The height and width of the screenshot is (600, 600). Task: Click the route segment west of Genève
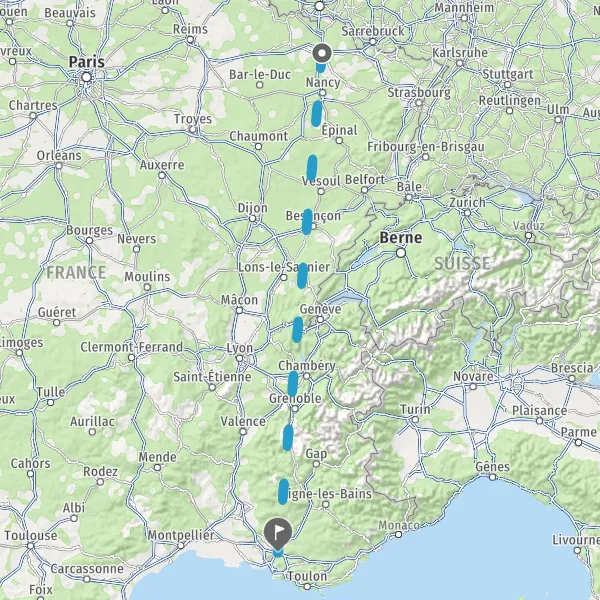click(x=297, y=329)
